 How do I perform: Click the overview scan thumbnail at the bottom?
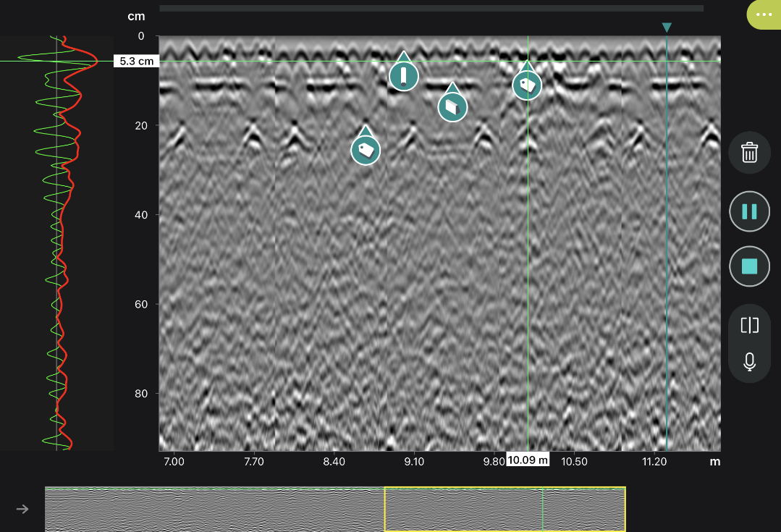[217, 508]
